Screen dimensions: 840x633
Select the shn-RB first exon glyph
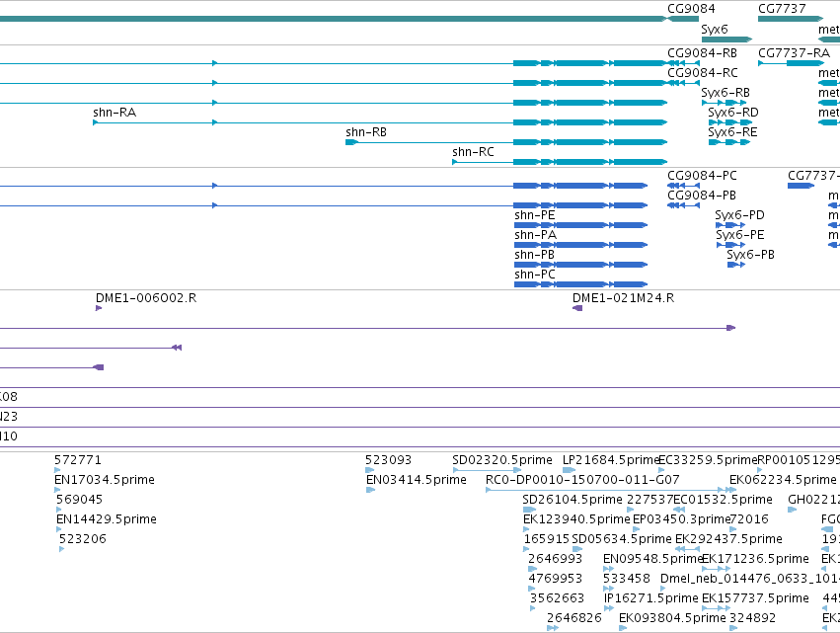tap(351, 142)
